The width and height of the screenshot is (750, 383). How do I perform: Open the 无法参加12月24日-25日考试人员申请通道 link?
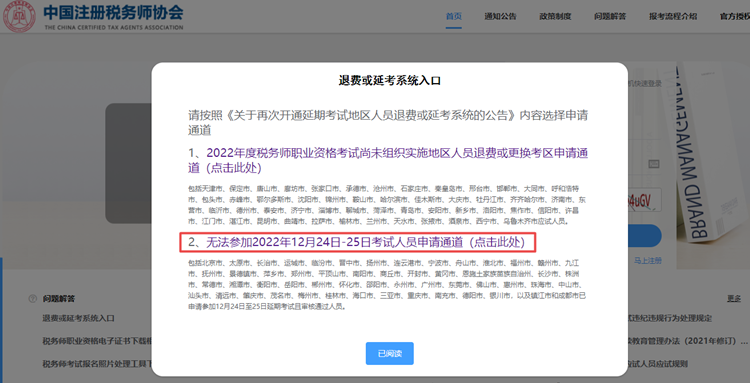pos(357,242)
